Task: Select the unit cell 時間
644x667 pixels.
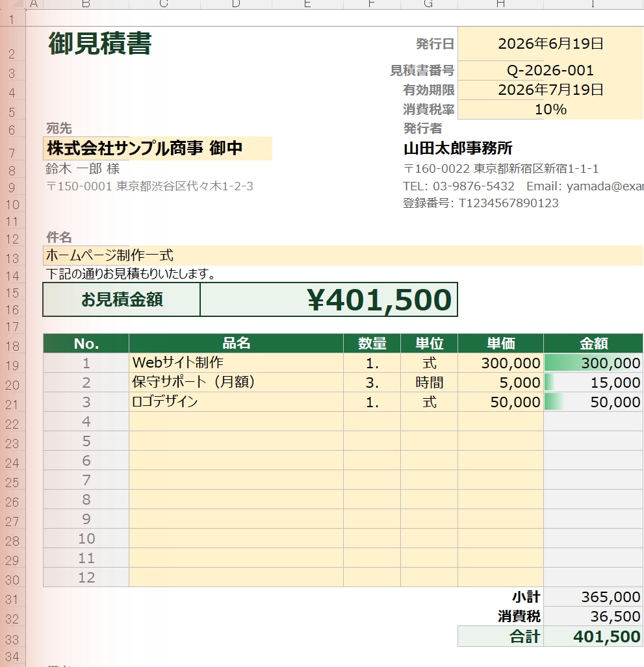Action: pos(429,383)
